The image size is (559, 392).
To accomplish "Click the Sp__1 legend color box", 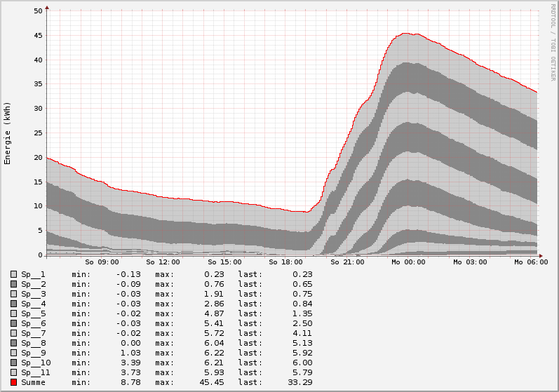I will pyautogui.click(x=13, y=274).
